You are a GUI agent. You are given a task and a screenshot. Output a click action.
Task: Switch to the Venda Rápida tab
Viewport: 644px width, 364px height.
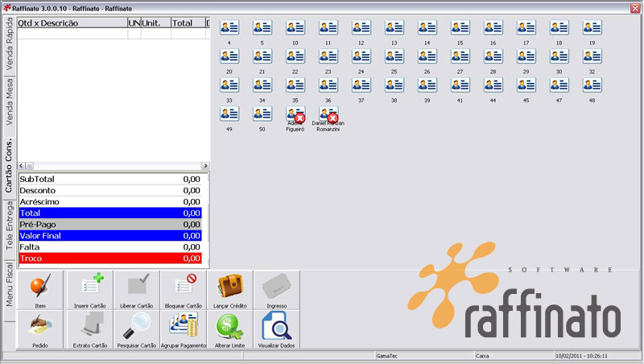coord(10,44)
